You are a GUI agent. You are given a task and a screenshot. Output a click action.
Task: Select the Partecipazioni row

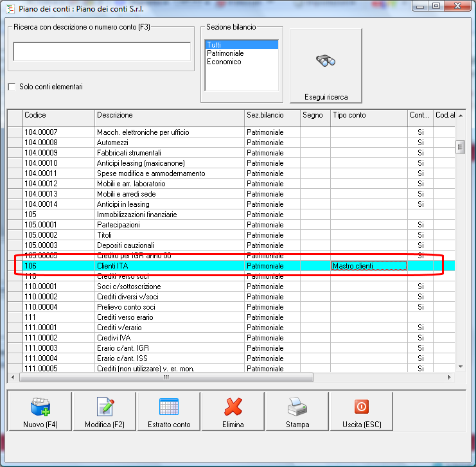[x=231, y=225]
